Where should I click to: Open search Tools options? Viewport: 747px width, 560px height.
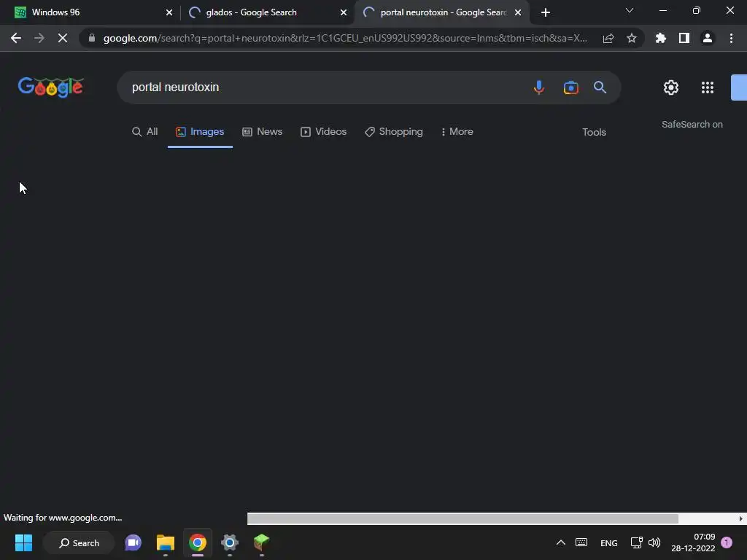point(594,133)
